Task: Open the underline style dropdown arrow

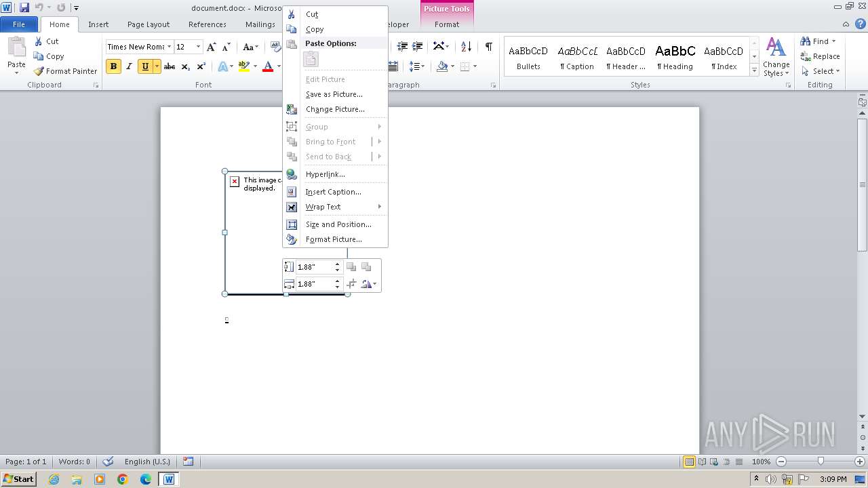Action: 157,66
